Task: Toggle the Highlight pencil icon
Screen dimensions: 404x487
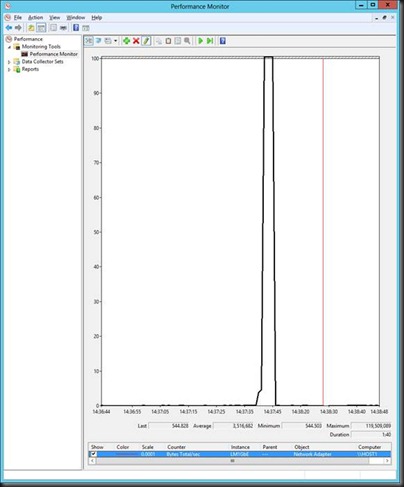Action: [x=146, y=41]
